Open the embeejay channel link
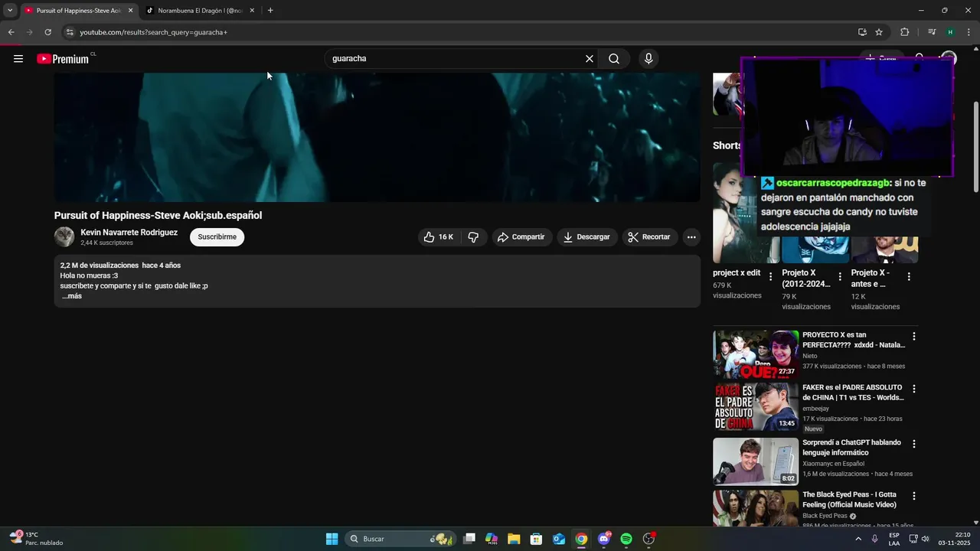980x551 pixels. click(816, 409)
